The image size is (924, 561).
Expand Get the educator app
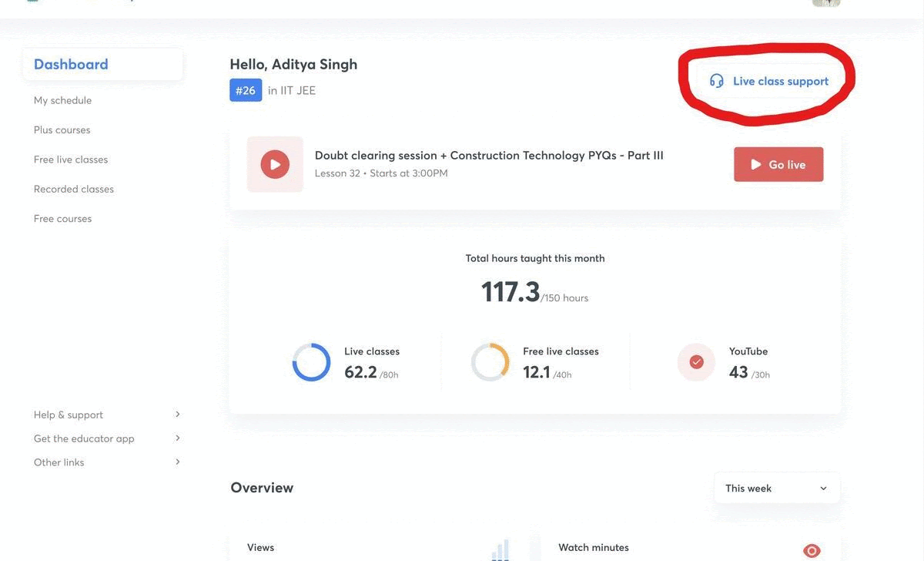point(107,438)
